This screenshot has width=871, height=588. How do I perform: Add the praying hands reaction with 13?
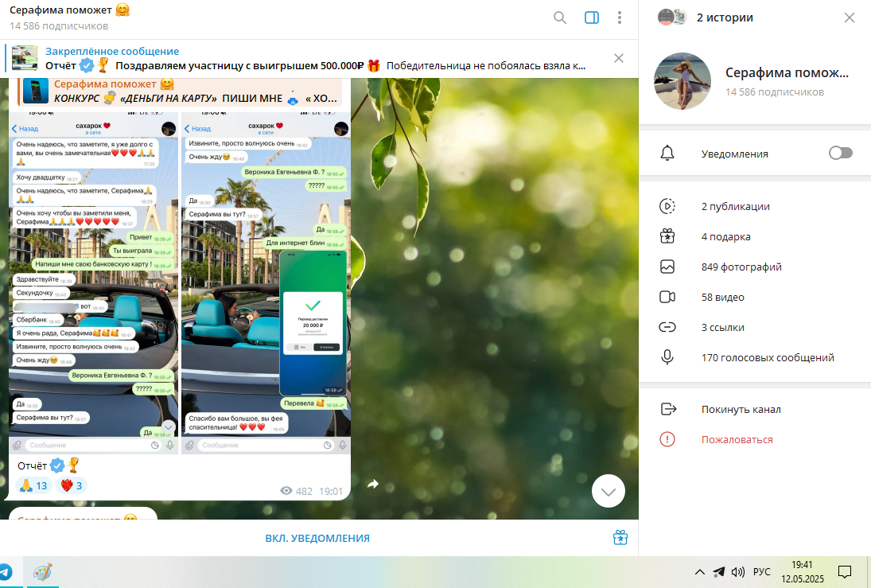33,485
